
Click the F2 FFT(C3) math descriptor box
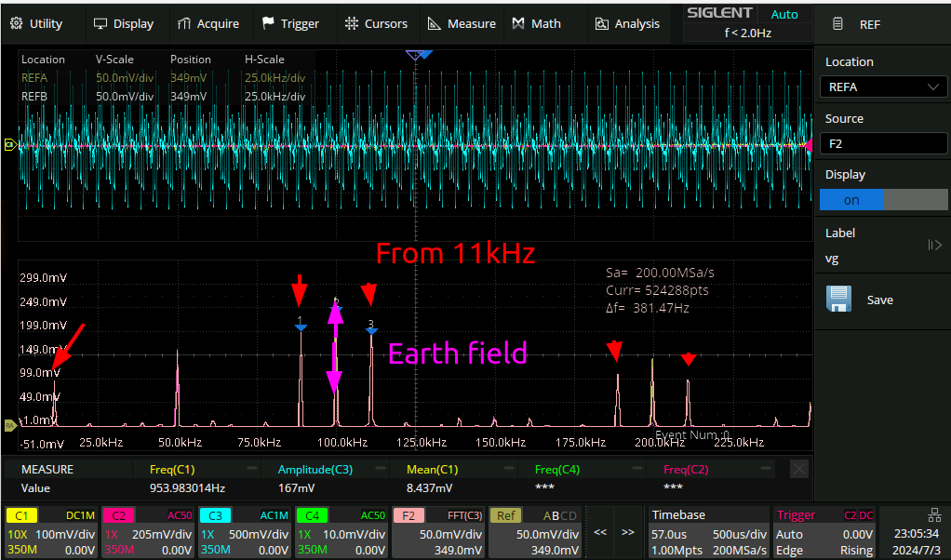438,532
